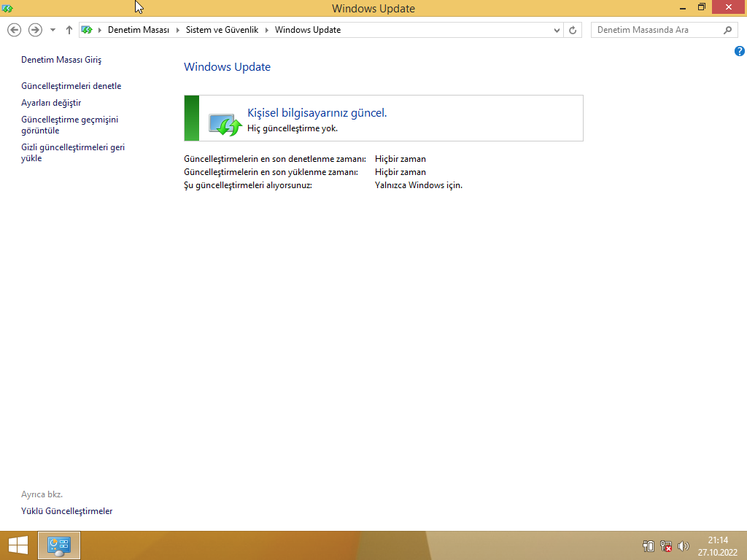
Task: Go up one level with up arrow
Action: point(69,30)
